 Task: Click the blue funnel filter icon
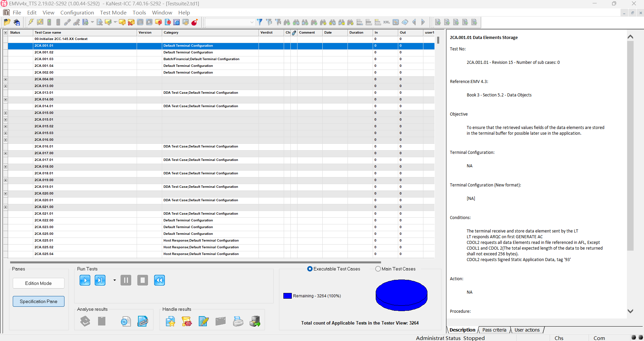click(260, 22)
